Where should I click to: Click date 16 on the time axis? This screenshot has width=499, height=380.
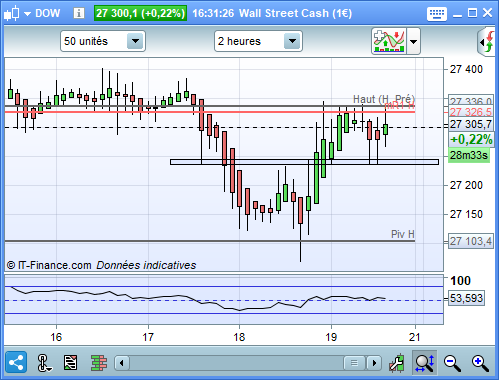click(x=56, y=337)
